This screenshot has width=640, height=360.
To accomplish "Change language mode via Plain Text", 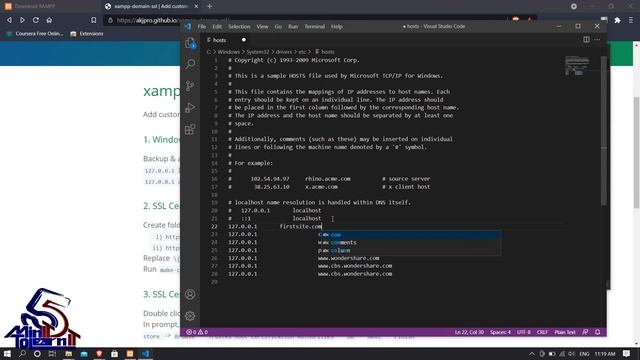I will pyautogui.click(x=565, y=332).
